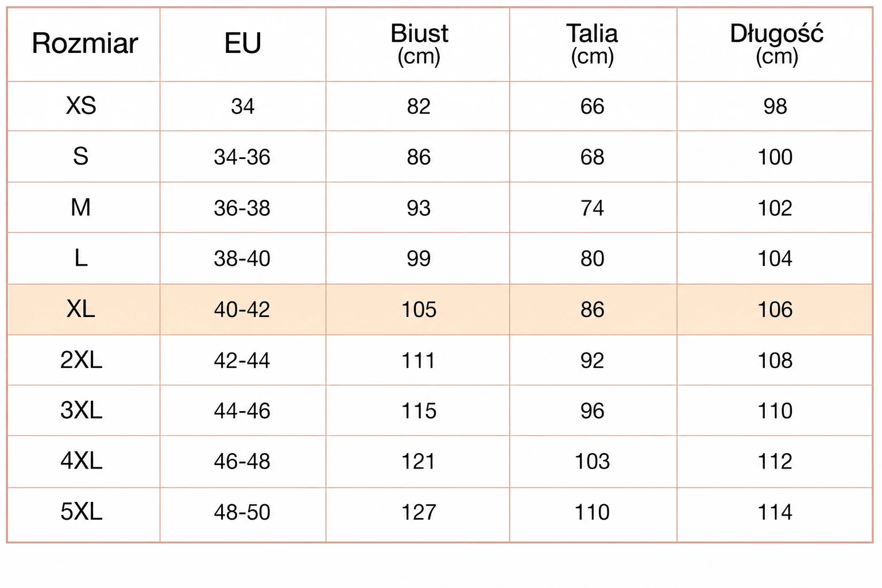
Task: Select the highlighted XL size cell
Action: pyautogui.click(x=84, y=310)
